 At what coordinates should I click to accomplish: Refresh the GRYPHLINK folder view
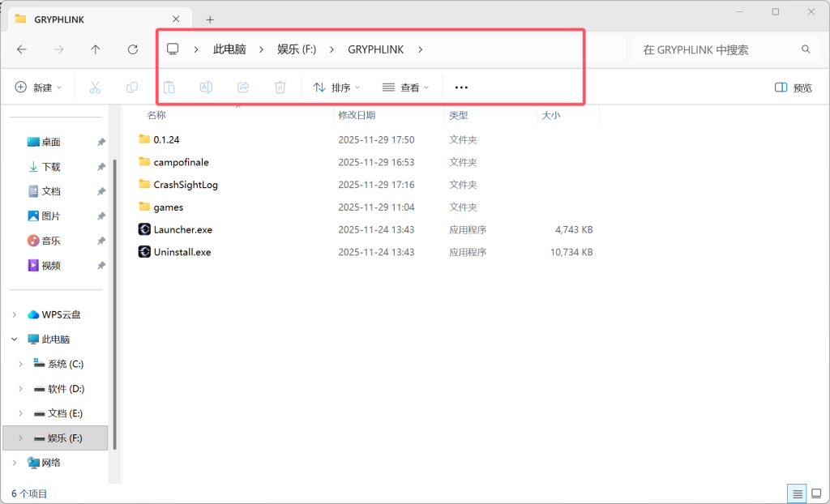132,49
